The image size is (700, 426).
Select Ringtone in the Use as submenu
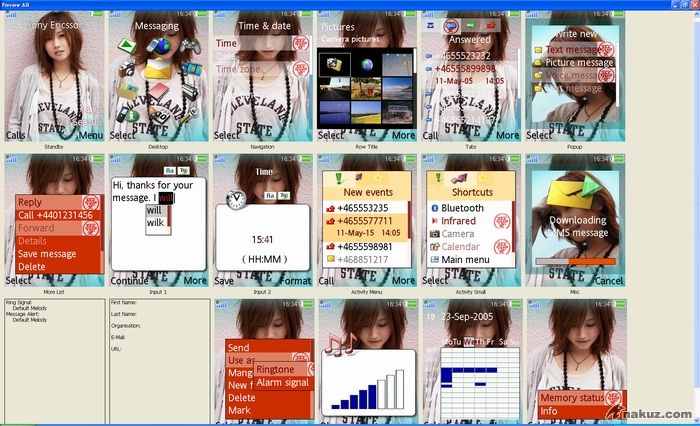[x=283, y=370]
